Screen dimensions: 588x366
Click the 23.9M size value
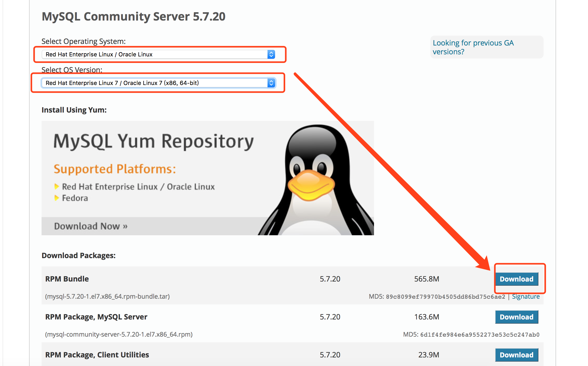tap(429, 355)
